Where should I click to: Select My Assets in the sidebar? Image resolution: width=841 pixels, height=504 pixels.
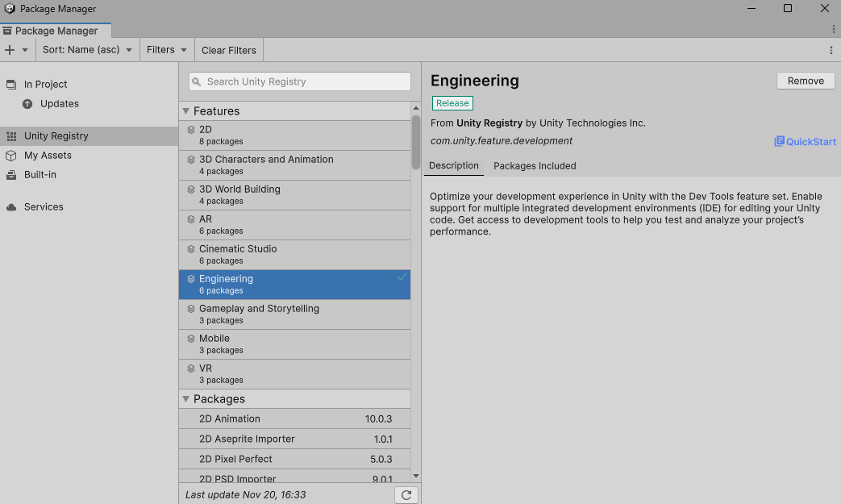pyautogui.click(x=89, y=156)
